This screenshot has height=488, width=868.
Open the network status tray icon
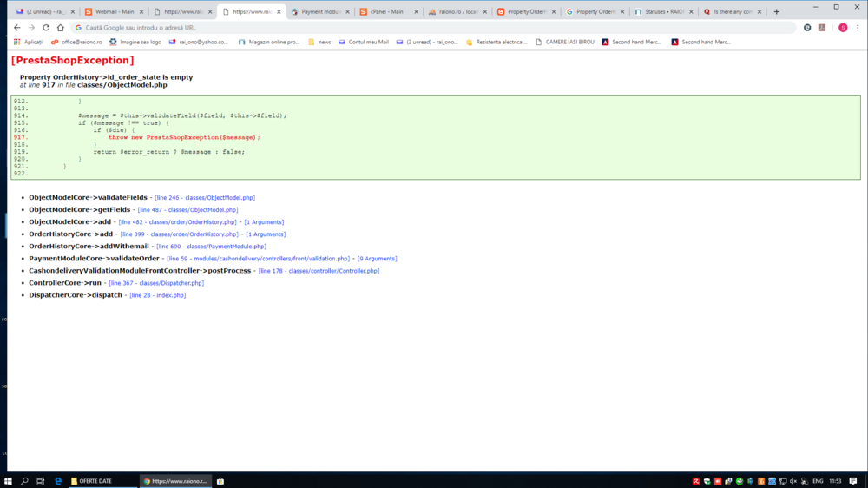click(783, 481)
